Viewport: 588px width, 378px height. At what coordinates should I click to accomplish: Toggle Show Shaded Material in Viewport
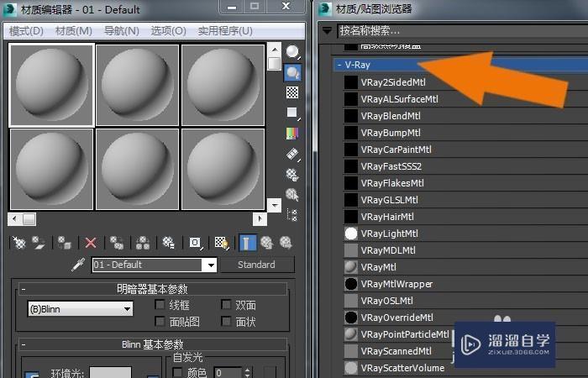tap(222, 243)
